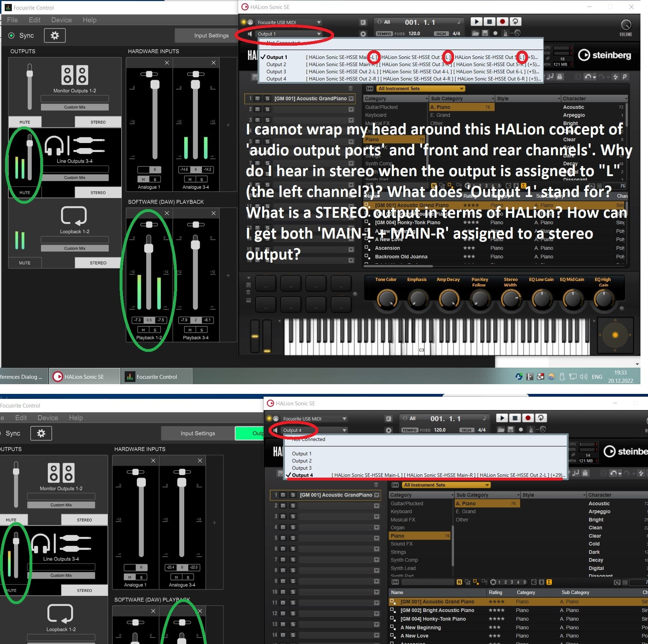Open the Help menu in Focusrite Control
The height and width of the screenshot is (644, 648).
[x=89, y=20]
